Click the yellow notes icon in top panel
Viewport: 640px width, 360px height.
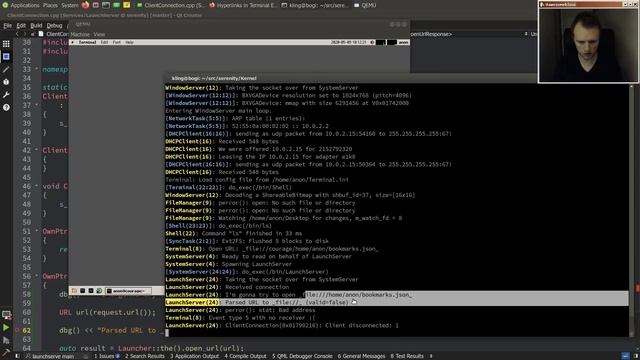click(x=127, y=5)
